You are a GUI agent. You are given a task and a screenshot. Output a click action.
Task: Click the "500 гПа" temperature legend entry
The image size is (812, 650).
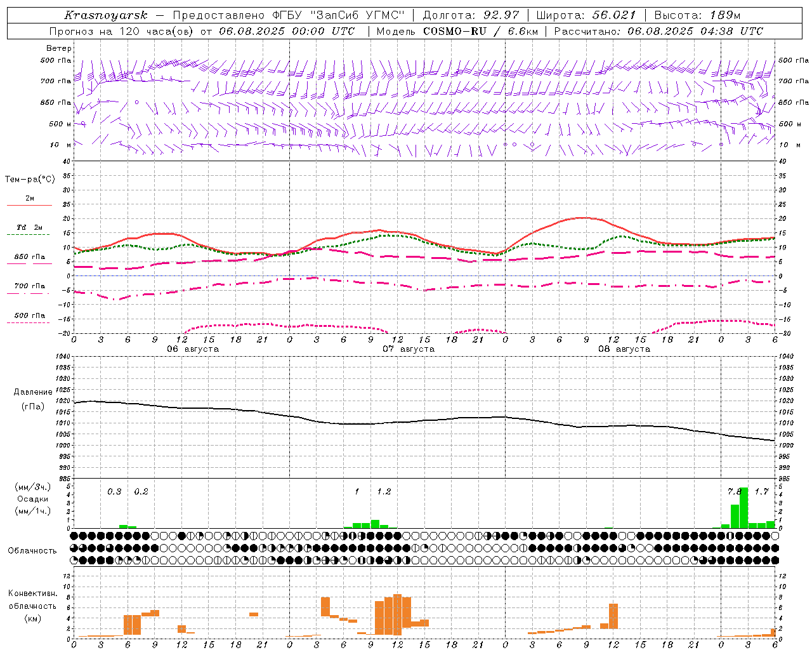tap(30, 315)
